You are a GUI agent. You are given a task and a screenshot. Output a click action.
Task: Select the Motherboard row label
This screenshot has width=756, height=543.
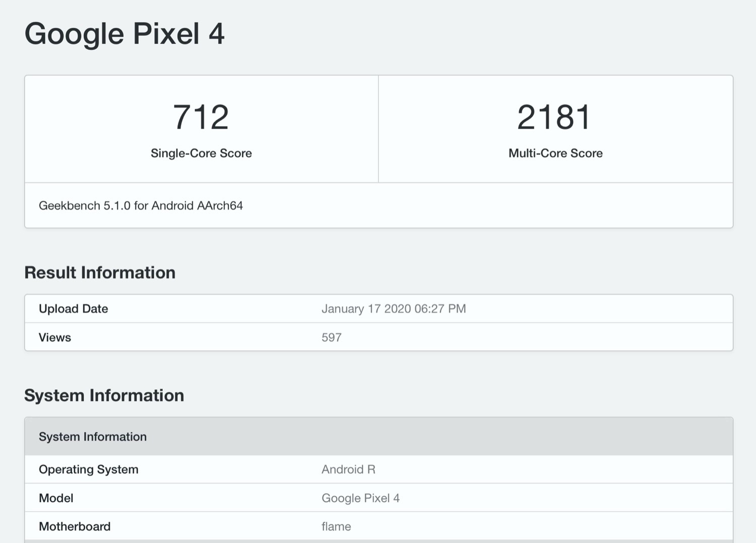tap(75, 526)
